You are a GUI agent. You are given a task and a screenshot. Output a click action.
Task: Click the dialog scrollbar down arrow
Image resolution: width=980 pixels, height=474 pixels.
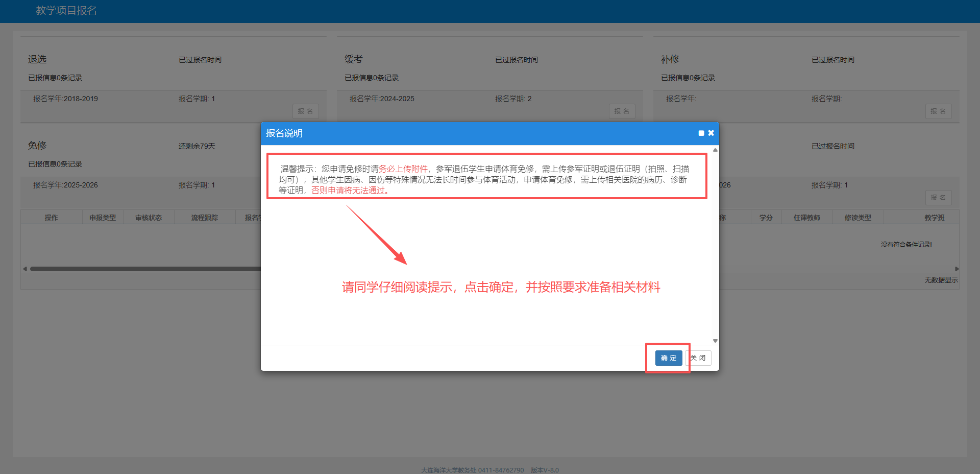(715, 341)
